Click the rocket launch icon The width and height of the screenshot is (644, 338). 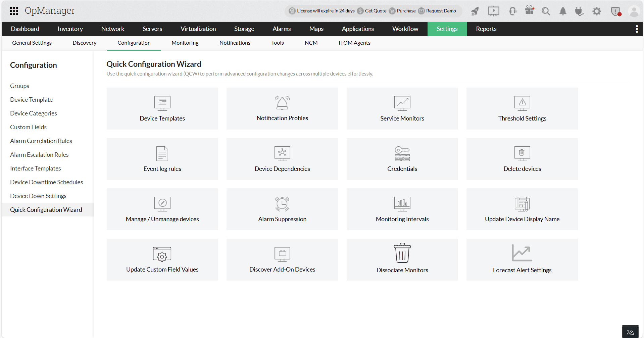pyautogui.click(x=475, y=11)
